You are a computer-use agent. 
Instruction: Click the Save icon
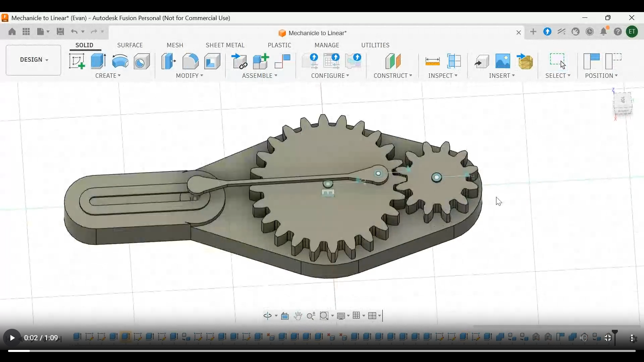point(60,32)
